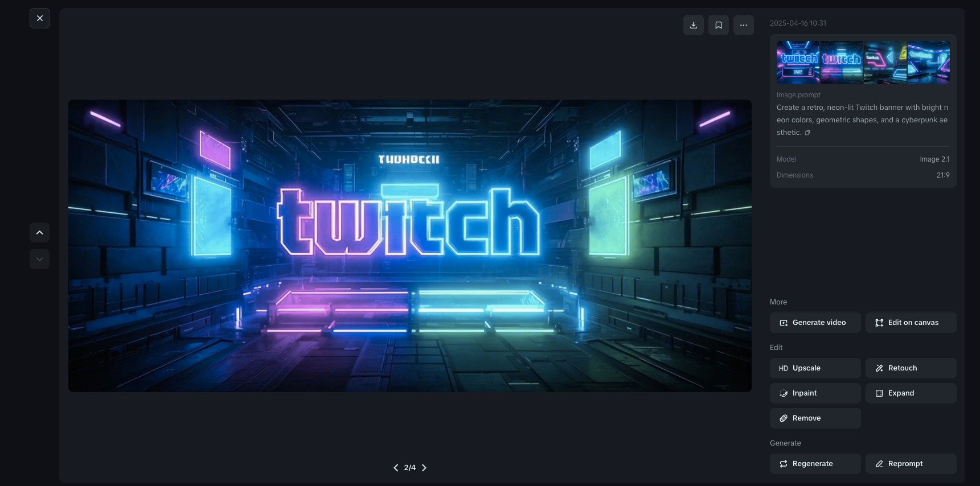Viewport: 980px width, 486px height.
Task: Upscale the image to HD
Action: pyautogui.click(x=815, y=368)
